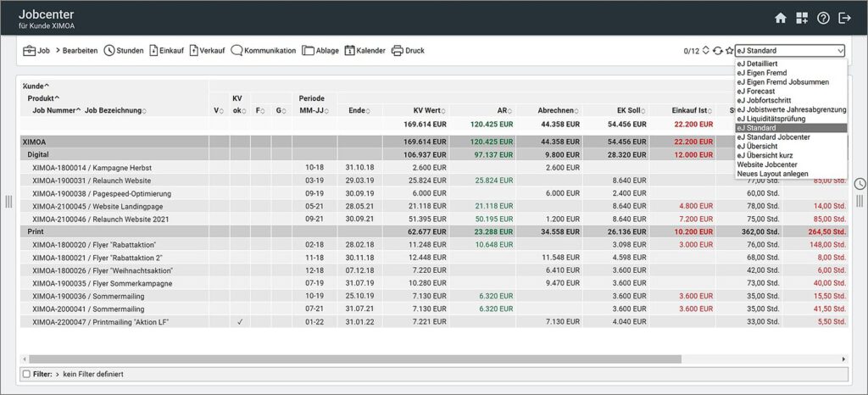Open the eJ Standard layout dropdown
This screenshot has height=395, width=868.
point(789,51)
